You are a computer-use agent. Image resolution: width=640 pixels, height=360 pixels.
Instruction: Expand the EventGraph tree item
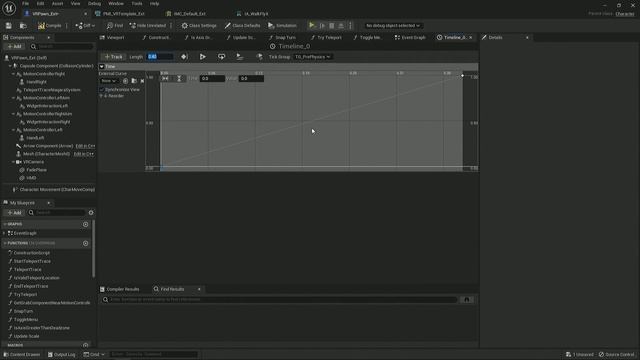[4, 233]
